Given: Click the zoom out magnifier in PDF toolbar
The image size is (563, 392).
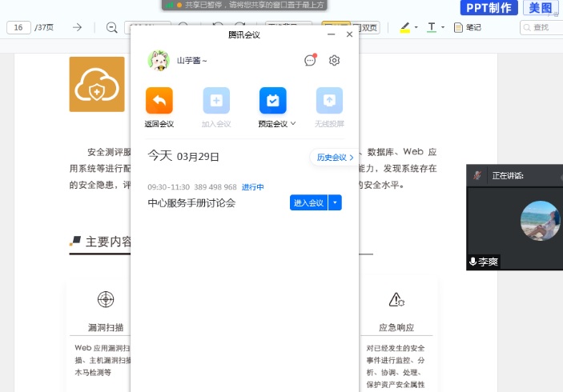Looking at the screenshot, I should [x=111, y=28].
